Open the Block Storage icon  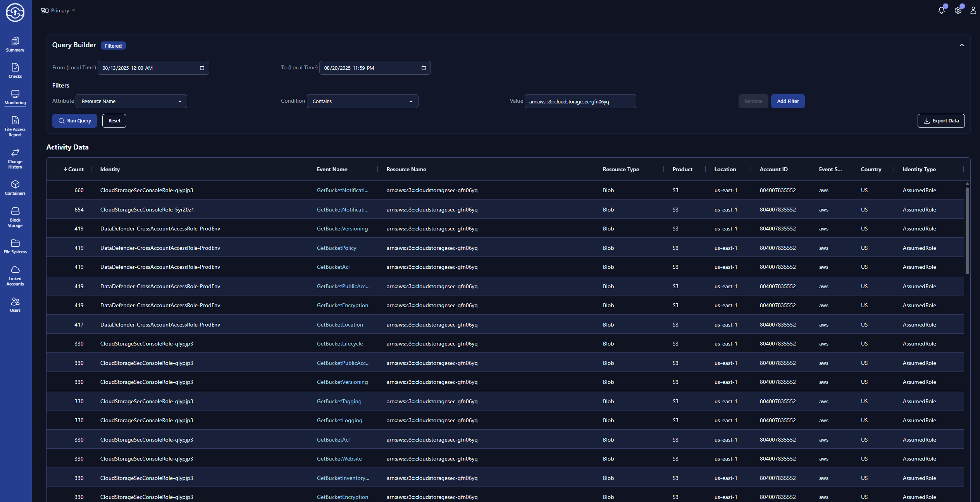(x=15, y=211)
